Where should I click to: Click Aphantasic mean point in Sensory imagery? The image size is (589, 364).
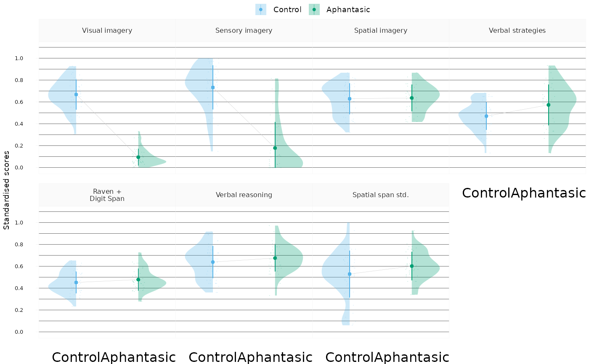[275, 148]
